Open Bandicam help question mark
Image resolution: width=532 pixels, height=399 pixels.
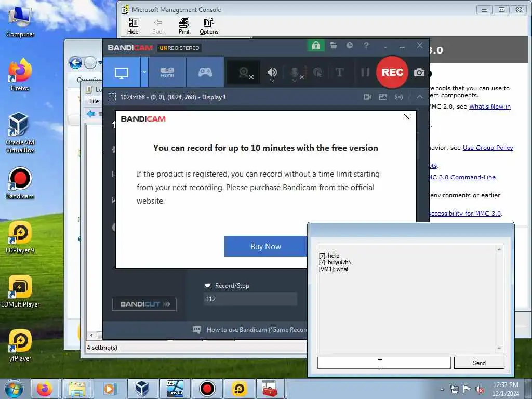coord(366,45)
